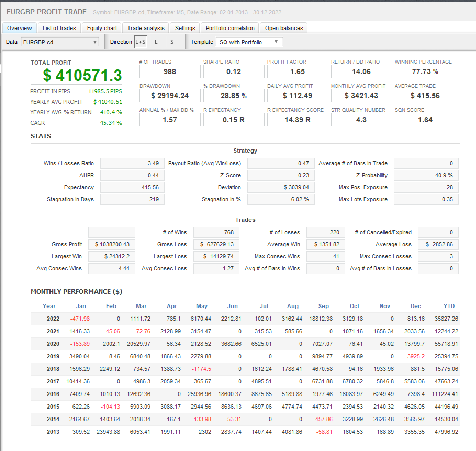Expand the Data EURGBP-cd dropdown

60,42
